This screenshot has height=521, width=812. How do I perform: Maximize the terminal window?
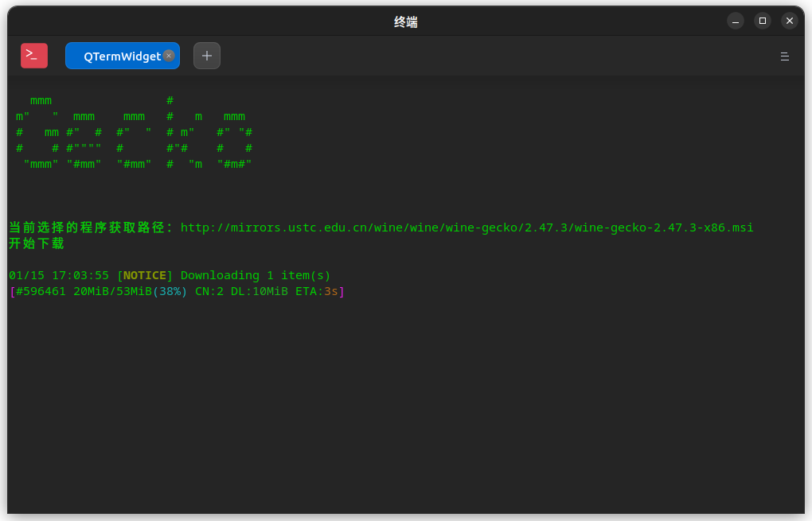[x=763, y=21]
